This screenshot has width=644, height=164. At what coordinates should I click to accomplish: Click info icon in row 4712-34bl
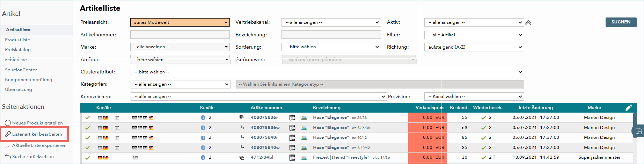[x=203, y=158]
